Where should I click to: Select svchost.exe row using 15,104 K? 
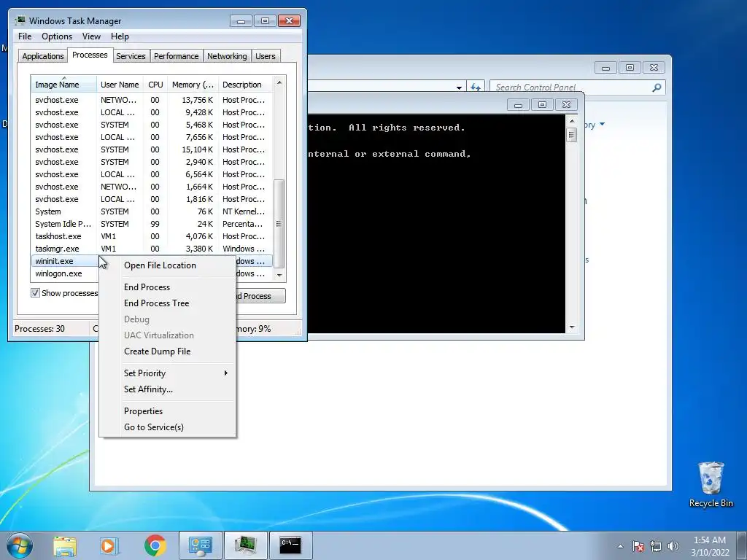click(152, 149)
